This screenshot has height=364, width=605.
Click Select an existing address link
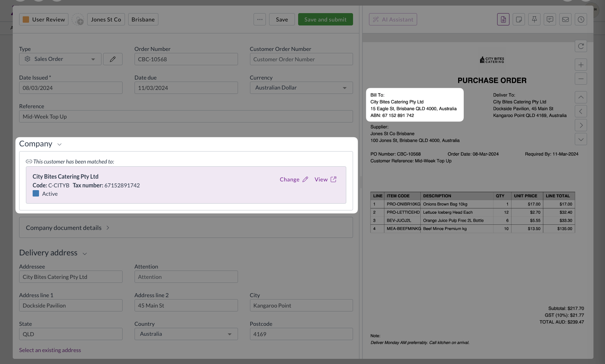pos(50,350)
